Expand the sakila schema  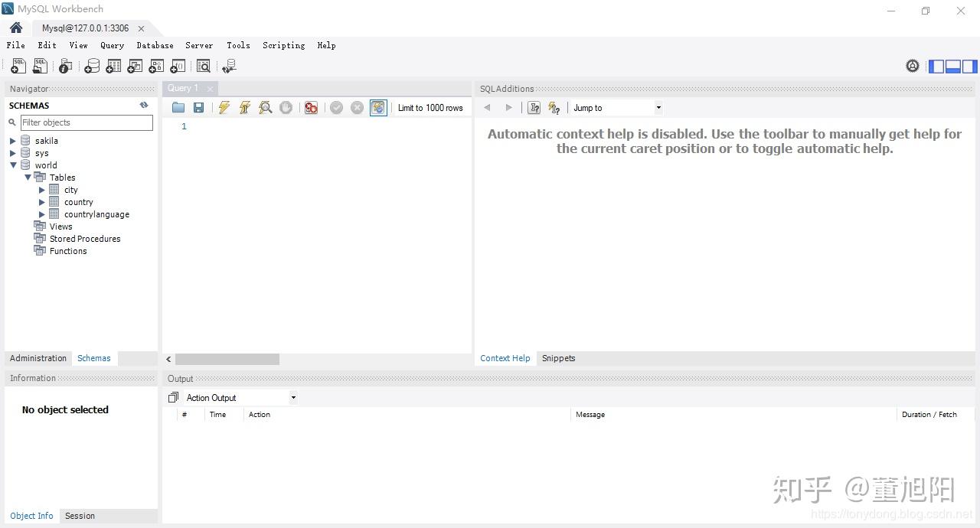coord(12,141)
